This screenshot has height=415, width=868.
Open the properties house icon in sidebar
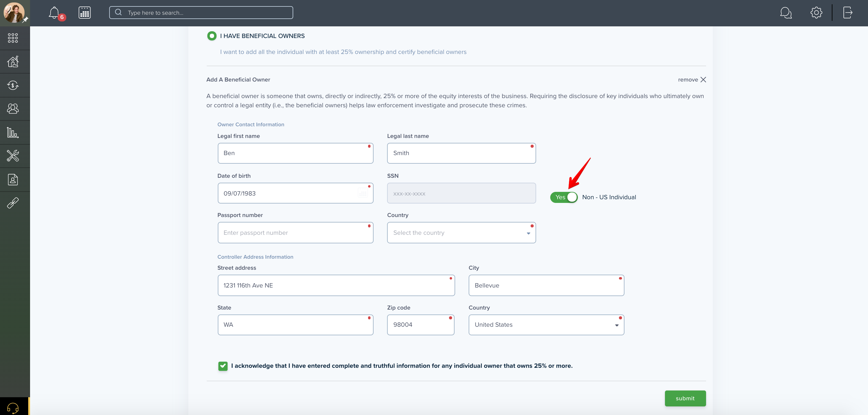coord(13,62)
